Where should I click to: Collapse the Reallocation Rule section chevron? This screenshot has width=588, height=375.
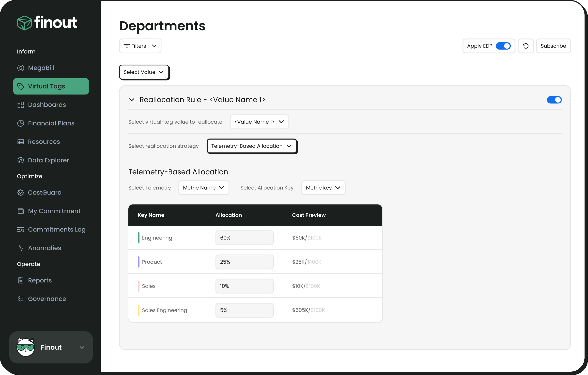(131, 99)
